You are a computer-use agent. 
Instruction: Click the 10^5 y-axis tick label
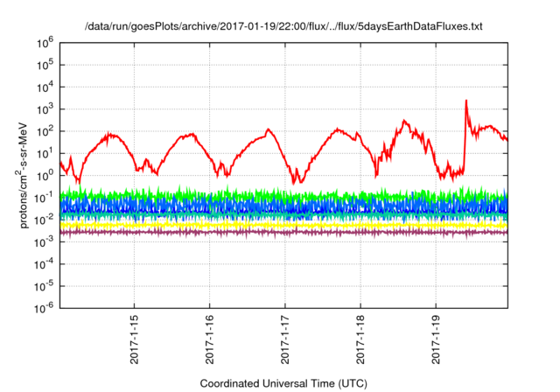45,65
